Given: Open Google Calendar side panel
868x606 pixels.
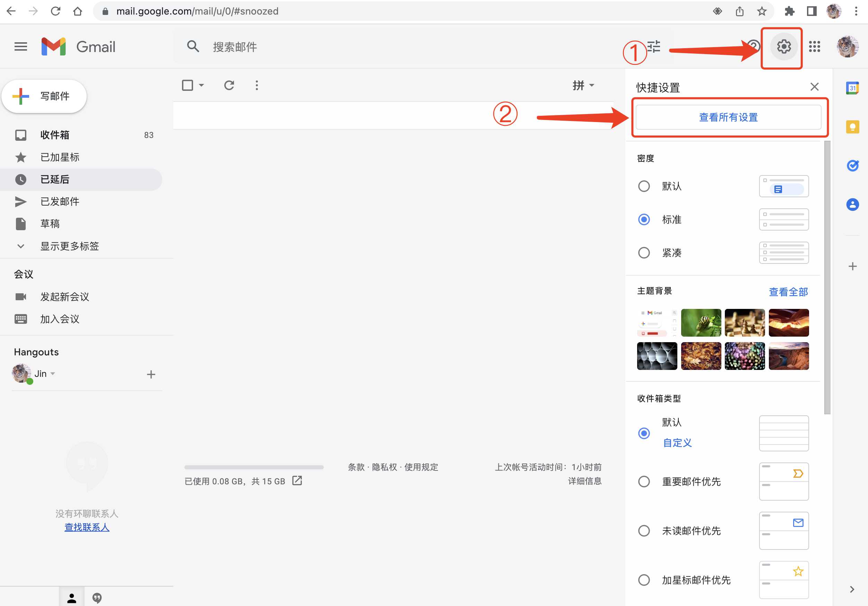Looking at the screenshot, I should click(x=852, y=88).
